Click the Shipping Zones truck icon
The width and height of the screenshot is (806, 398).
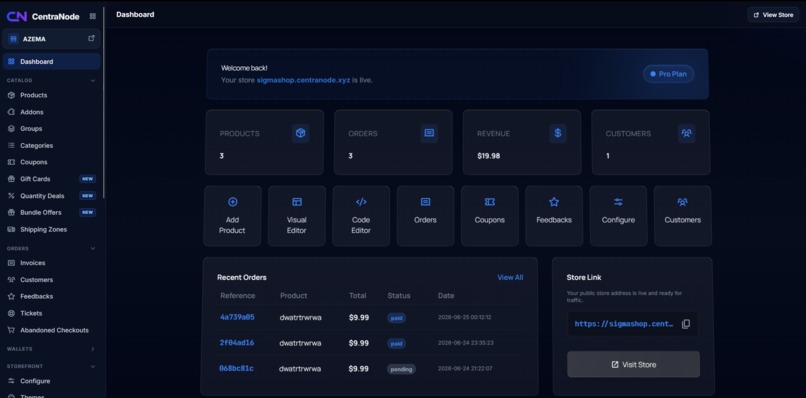click(x=11, y=229)
